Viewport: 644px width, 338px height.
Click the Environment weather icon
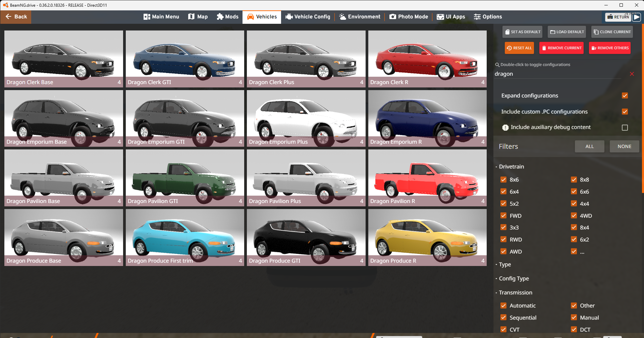(x=342, y=17)
